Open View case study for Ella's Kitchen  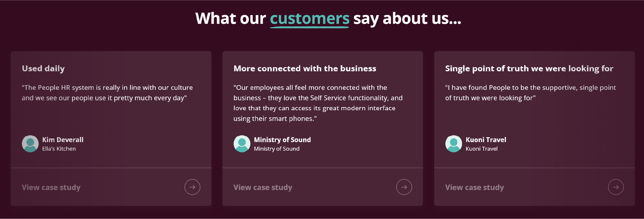[x=51, y=187]
